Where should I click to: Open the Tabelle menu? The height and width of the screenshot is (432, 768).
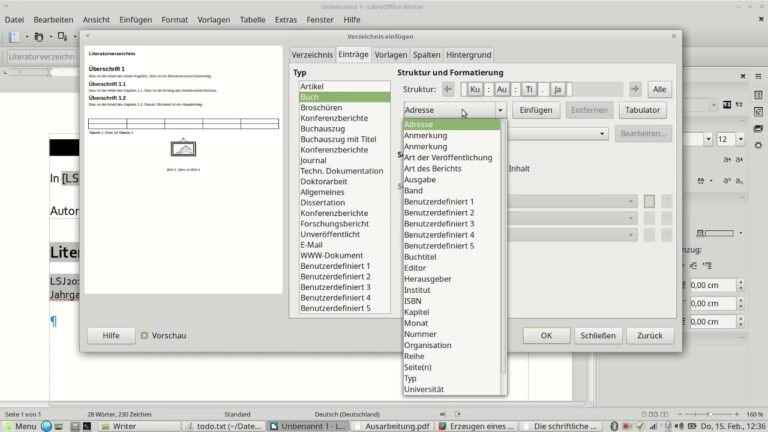coord(252,19)
